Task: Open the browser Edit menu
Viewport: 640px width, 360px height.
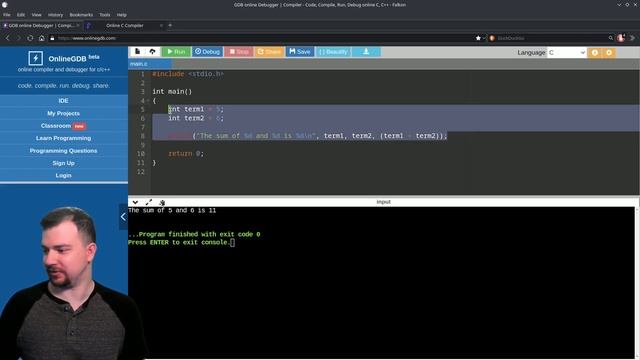Action: tap(21, 15)
